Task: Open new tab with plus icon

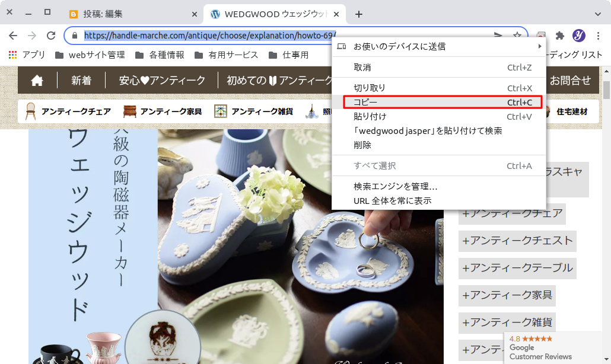Action: 359,14
